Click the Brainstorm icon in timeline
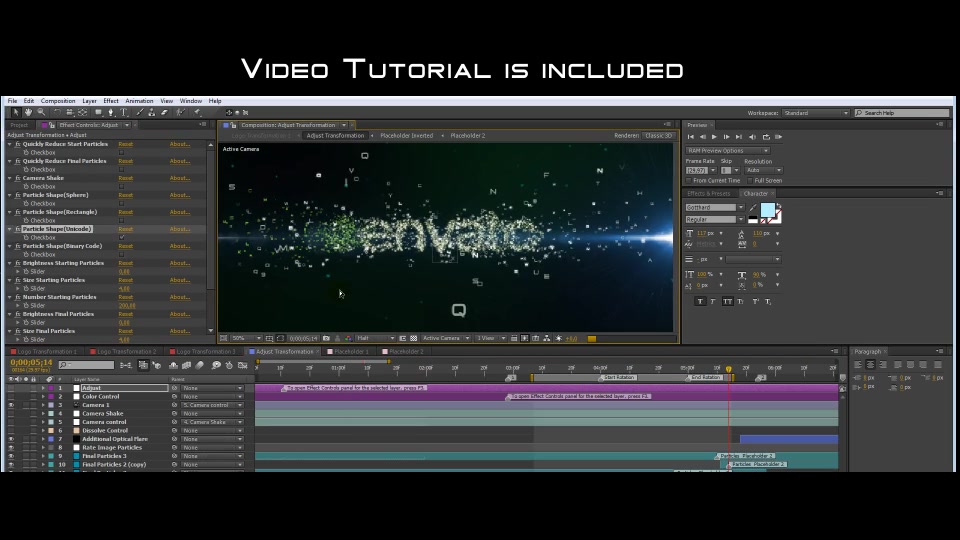The height and width of the screenshot is (540, 960). coord(216,366)
